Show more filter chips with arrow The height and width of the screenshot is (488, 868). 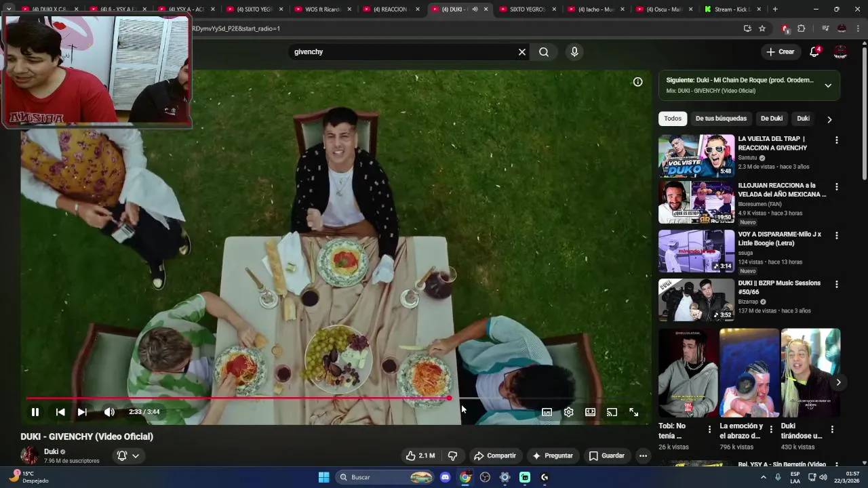[x=829, y=119]
